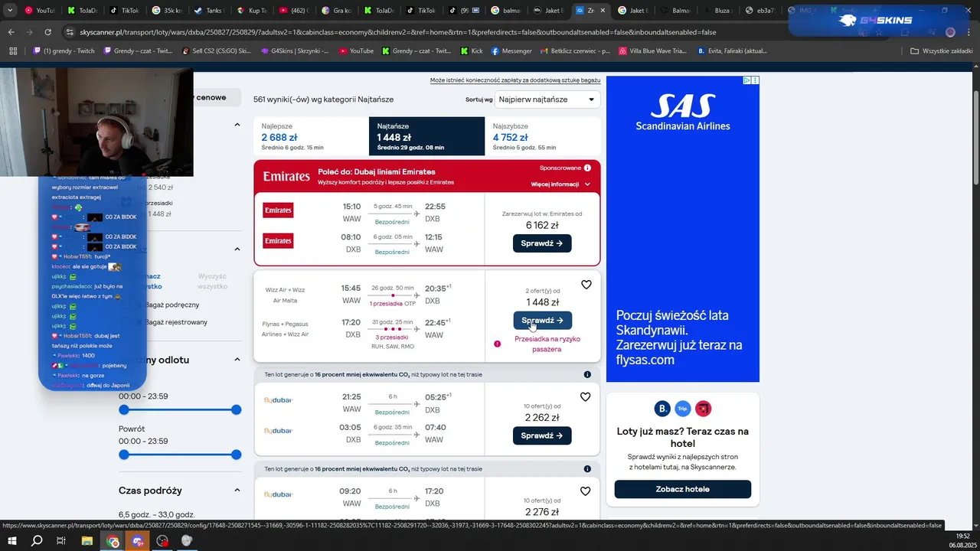Save the 1 448 zł Wizz Air flight heart
This screenshot has width=980, height=551.
pyautogui.click(x=586, y=285)
